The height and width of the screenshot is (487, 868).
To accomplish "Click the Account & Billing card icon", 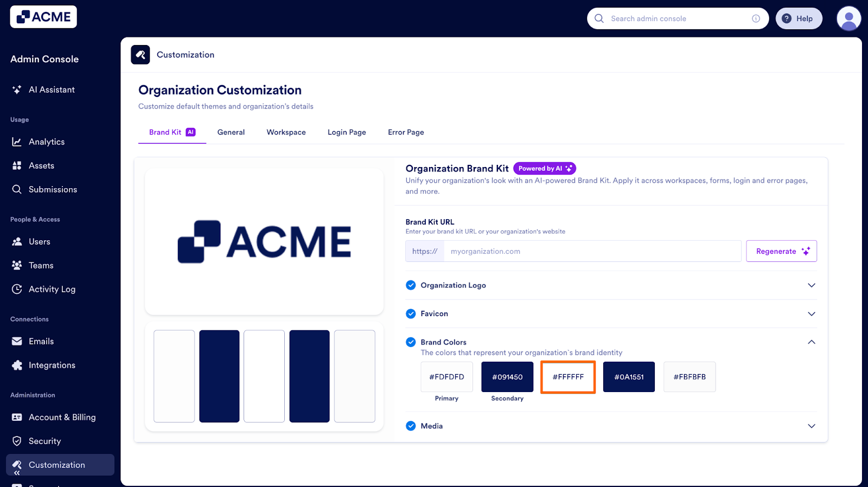I will (x=17, y=417).
